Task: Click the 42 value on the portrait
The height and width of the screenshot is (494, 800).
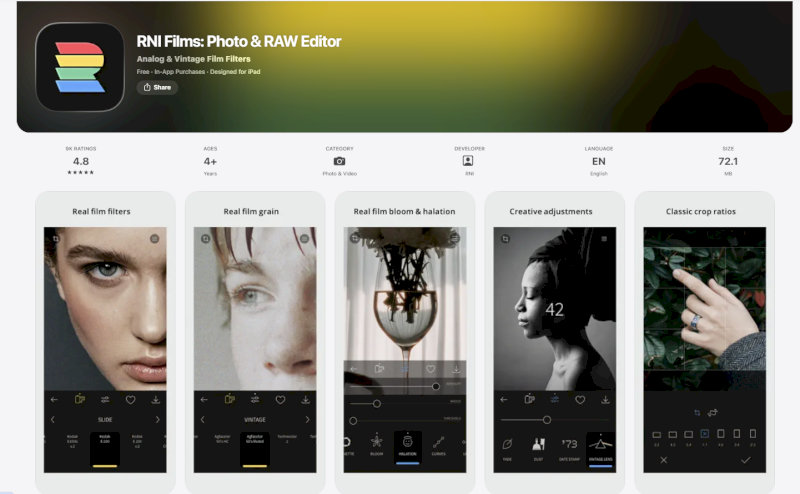Action: (x=555, y=309)
